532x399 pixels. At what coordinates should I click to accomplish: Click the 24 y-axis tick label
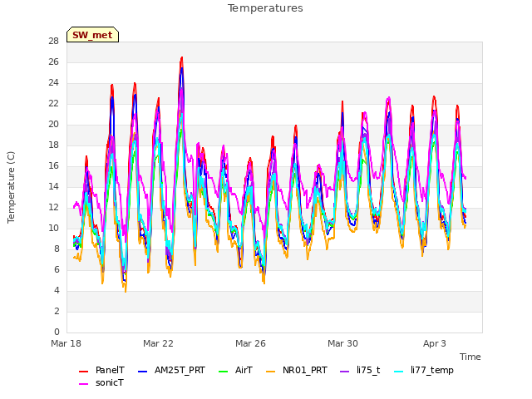[x=53, y=83]
